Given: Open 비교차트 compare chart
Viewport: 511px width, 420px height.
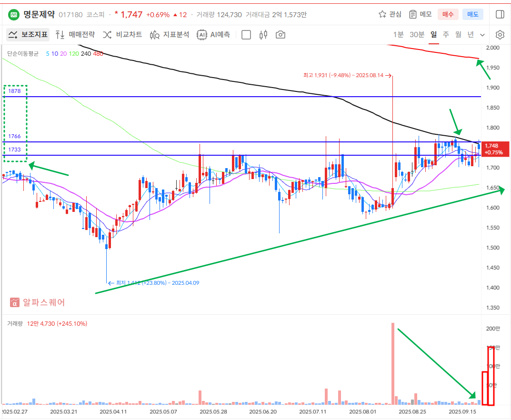Looking at the screenshot, I should [122, 35].
